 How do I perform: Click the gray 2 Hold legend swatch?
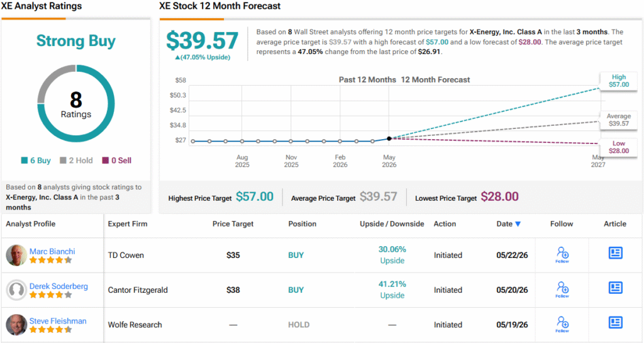pyautogui.click(x=63, y=160)
